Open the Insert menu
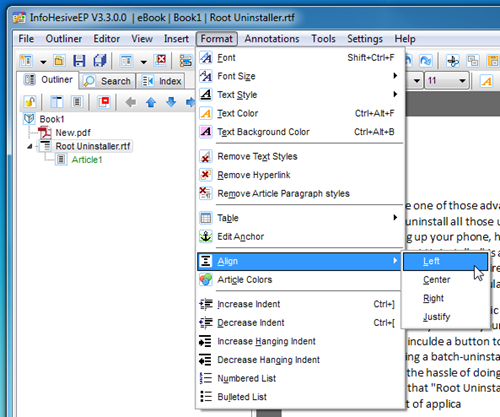 pos(176,39)
